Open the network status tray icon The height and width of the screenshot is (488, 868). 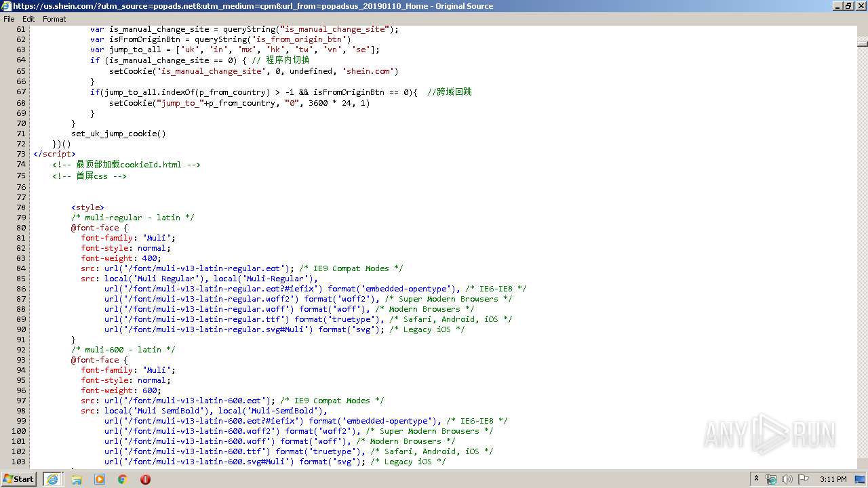click(x=771, y=479)
